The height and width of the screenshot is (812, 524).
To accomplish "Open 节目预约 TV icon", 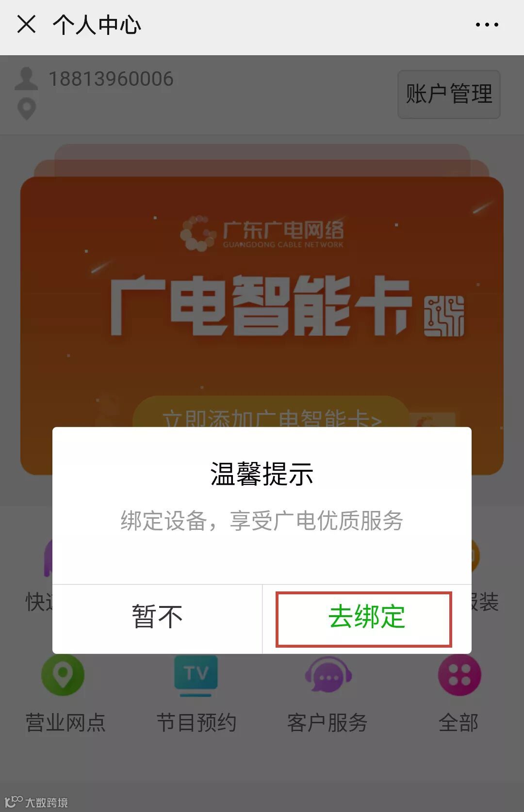I will (196, 675).
